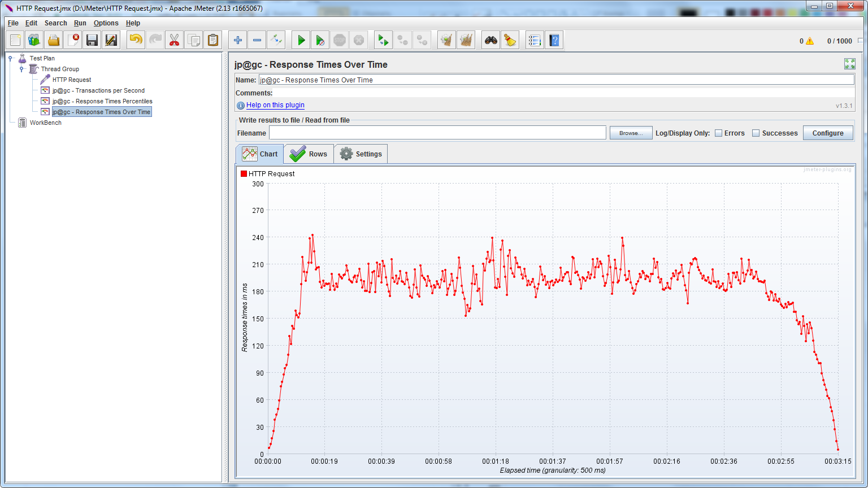Switch to the Chart tab
This screenshot has width=868, height=488.
(x=260, y=154)
